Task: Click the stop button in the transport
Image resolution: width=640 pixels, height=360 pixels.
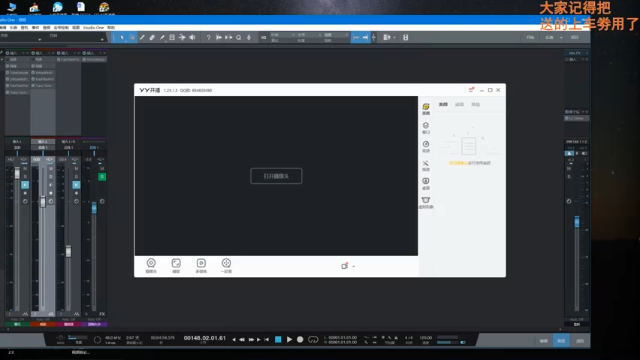Action: click(278, 339)
